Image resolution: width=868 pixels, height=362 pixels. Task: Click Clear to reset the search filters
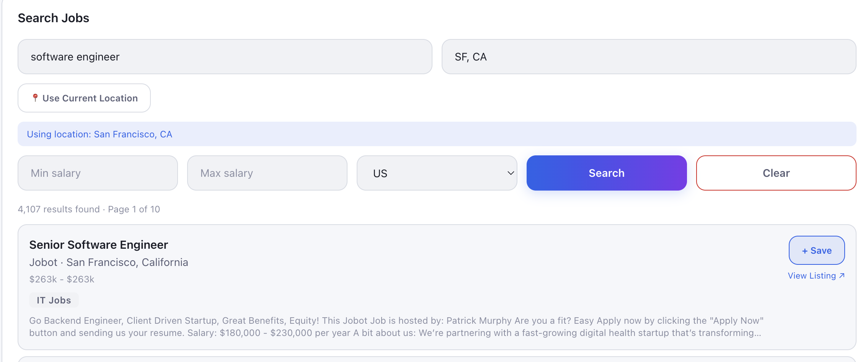(x=776, y=173)
